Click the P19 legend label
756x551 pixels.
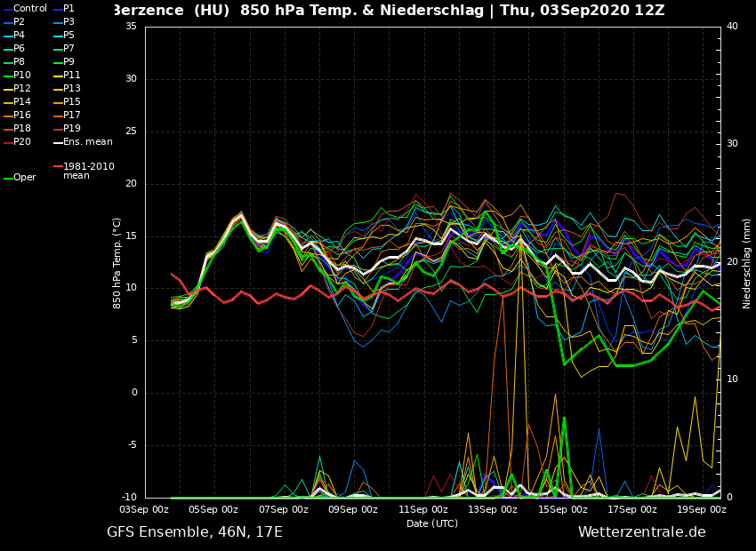[72, 129]
